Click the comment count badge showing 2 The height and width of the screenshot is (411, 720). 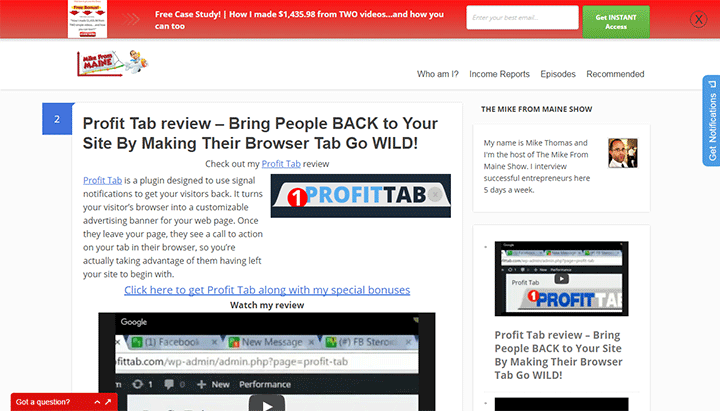57,119
